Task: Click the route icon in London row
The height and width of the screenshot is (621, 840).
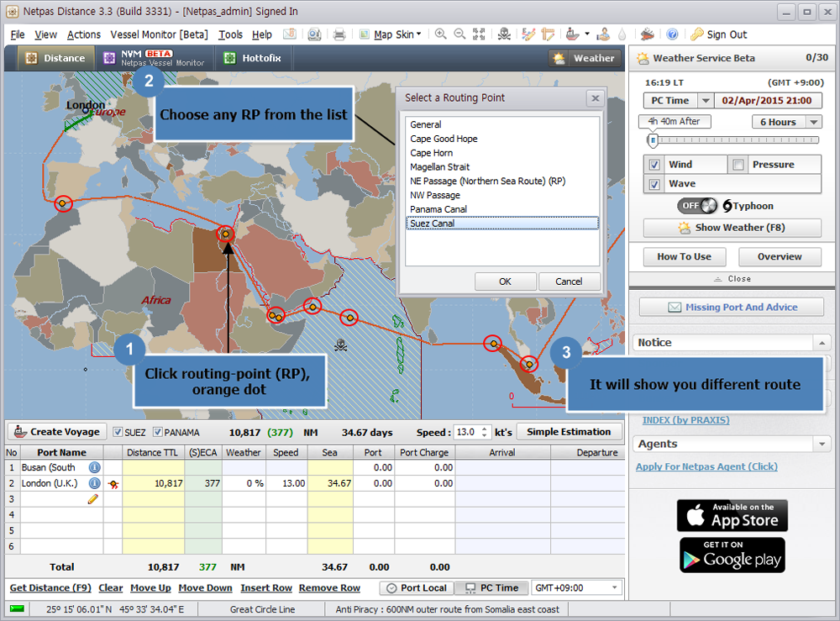Action: pos(113,484)
